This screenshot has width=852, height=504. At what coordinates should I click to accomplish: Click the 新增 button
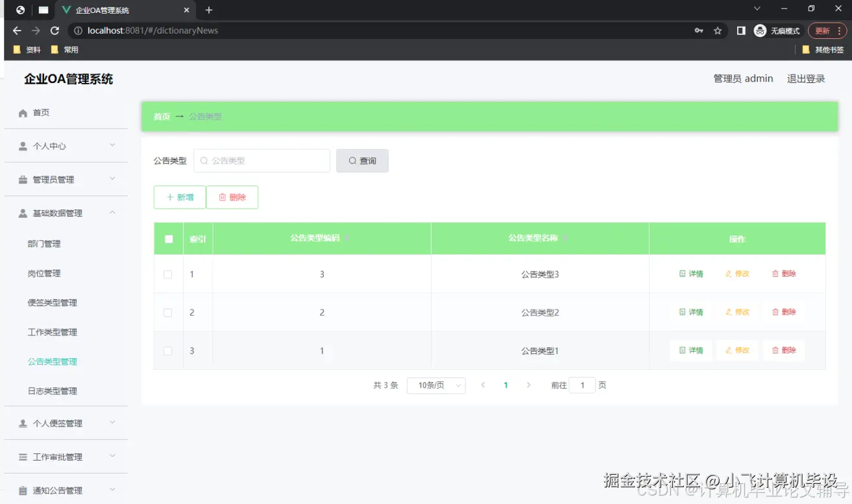coord(179,197)
